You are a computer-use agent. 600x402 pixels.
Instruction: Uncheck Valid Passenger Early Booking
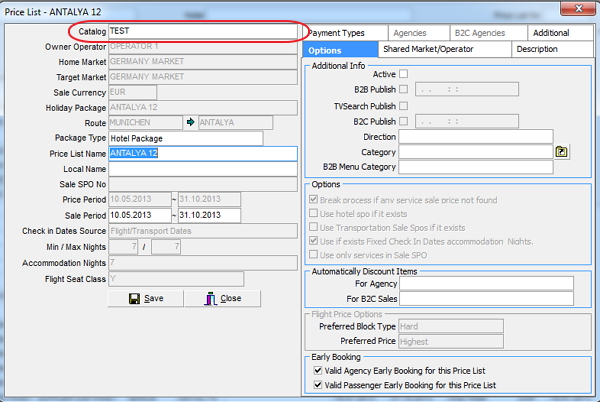317,385
